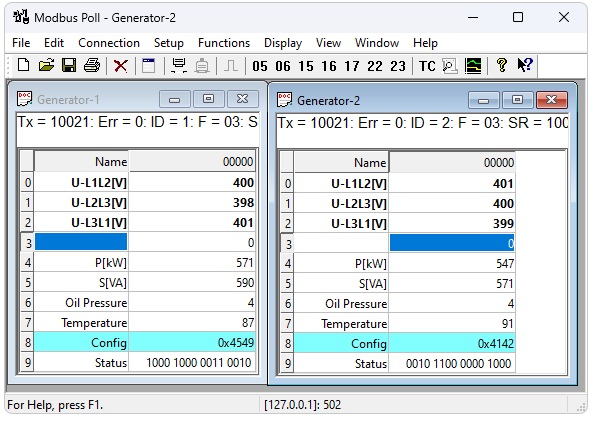Click Generator-1 Config value 0x4549
Viewport: 604px width, 421px height.
192,342
